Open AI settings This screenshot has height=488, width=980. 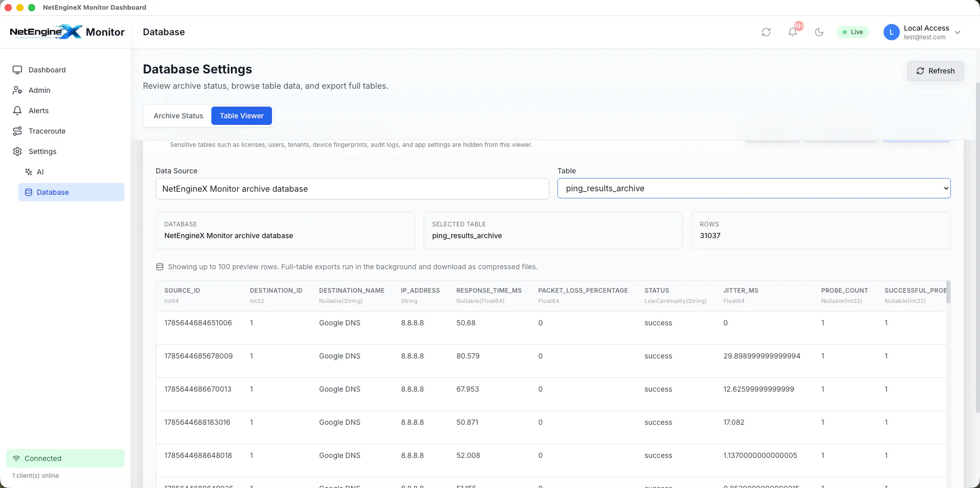[x=71, y=172]
